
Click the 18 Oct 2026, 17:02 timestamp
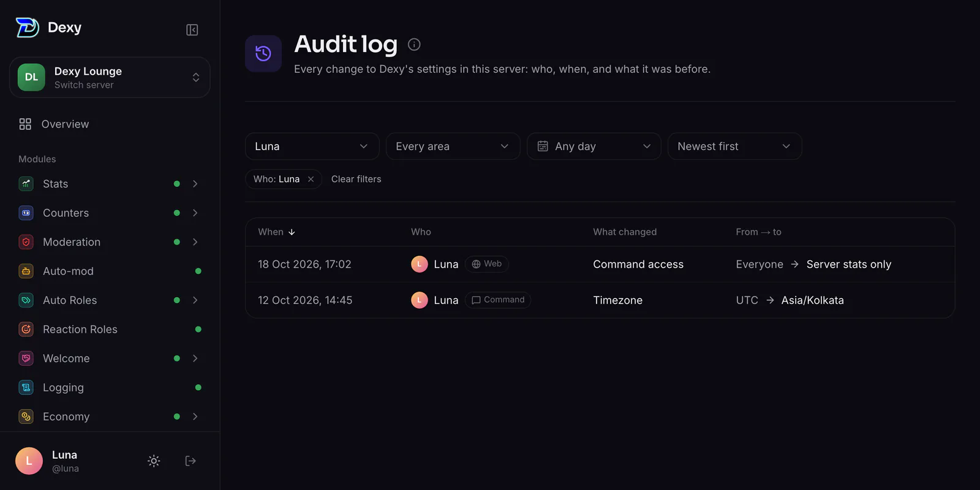tap(304, 265)
